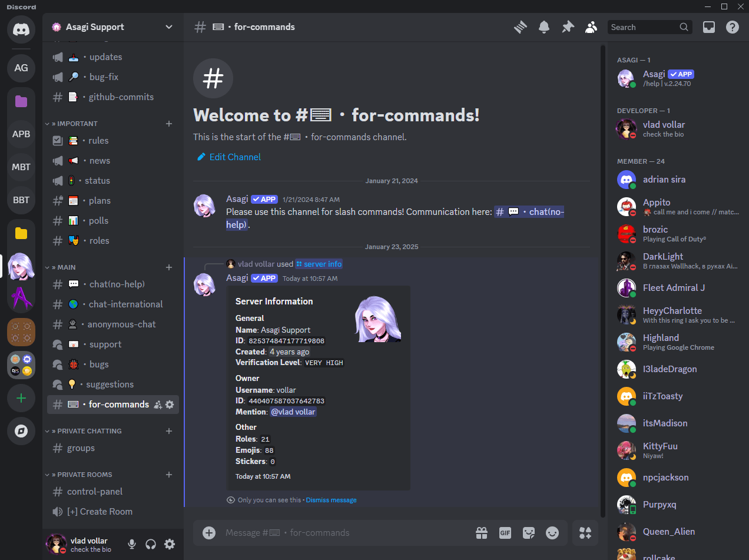Image resolution: width=749 pixels, height=560 pixels.
Task: Open the Inbox icon
Action: (x=709, y=27)
